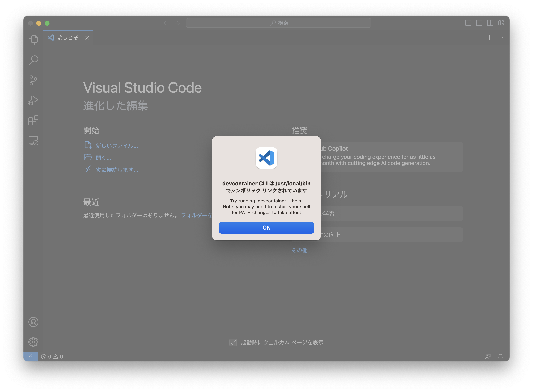Toggle the panel visibility control
Viewport: 533px width, 392px height.
[x=479, y=23]
